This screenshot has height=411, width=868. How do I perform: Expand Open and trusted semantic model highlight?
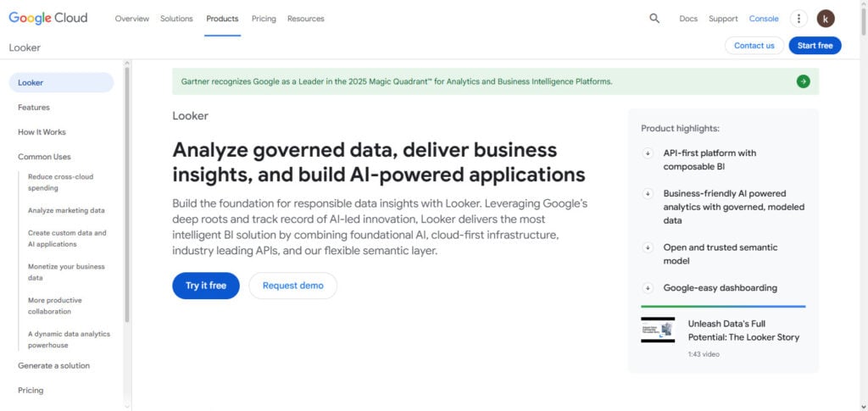(647, 247)
